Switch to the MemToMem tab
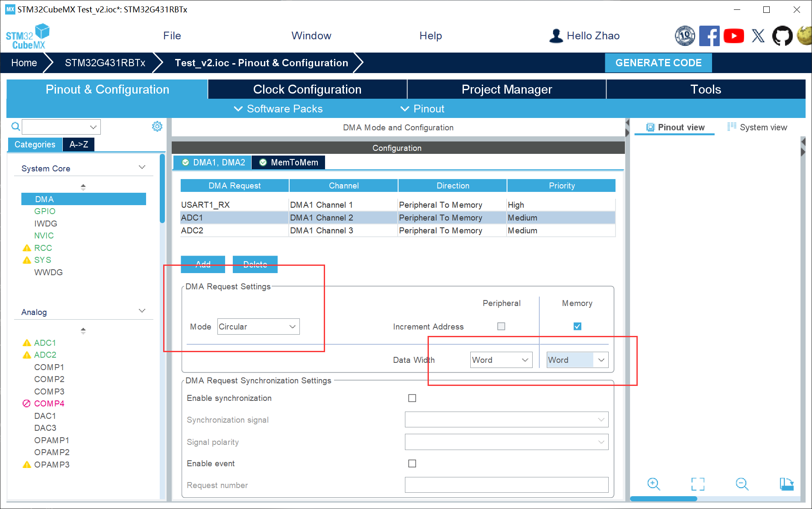Viewport: 812px width, 509px height. pyautogui.click(x=289, y=162)
